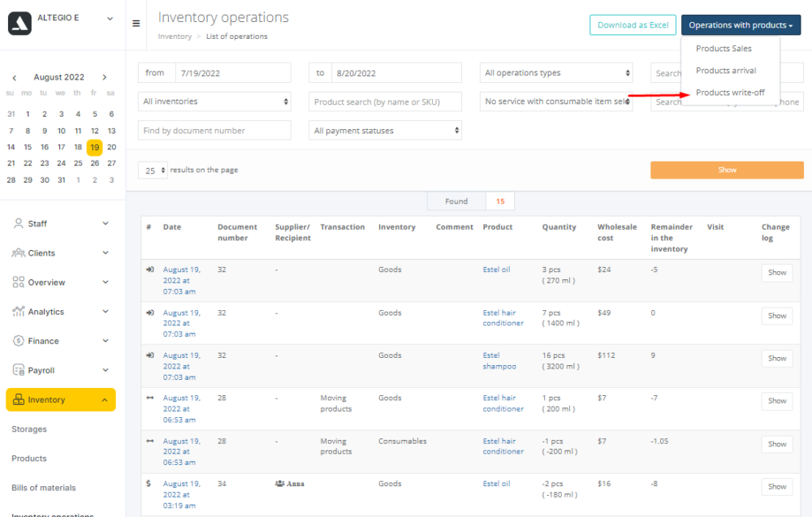The height and width of the screenshot is (517, 812).
Task: Click the Consumables inventory cell
Action: pos(403,441)
